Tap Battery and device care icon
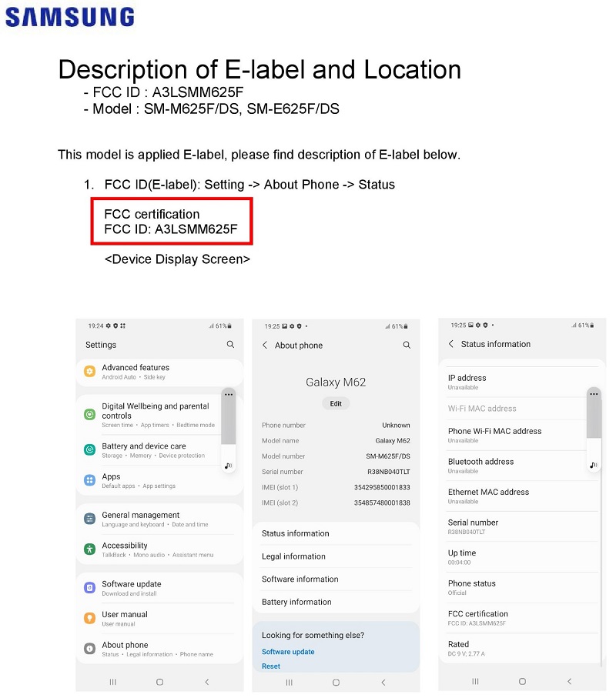Image resolution: width=616 pixels, height=698 pixels. click(x=90, y=449)
